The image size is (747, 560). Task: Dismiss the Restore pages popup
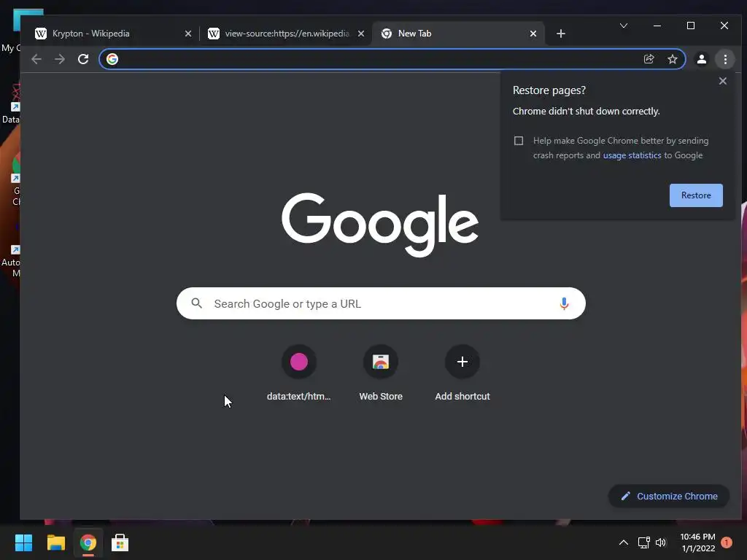pos(722,81)
